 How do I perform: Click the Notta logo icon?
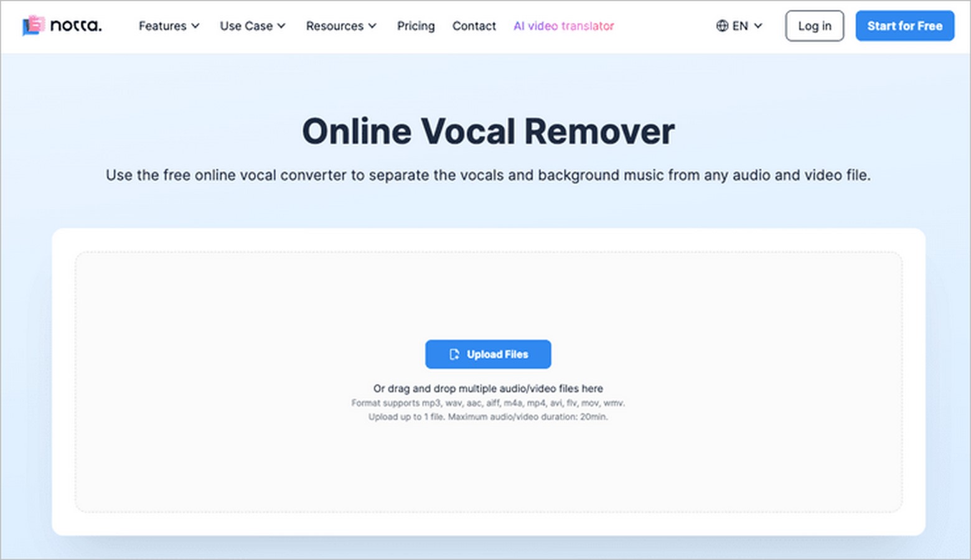[34, 26]
